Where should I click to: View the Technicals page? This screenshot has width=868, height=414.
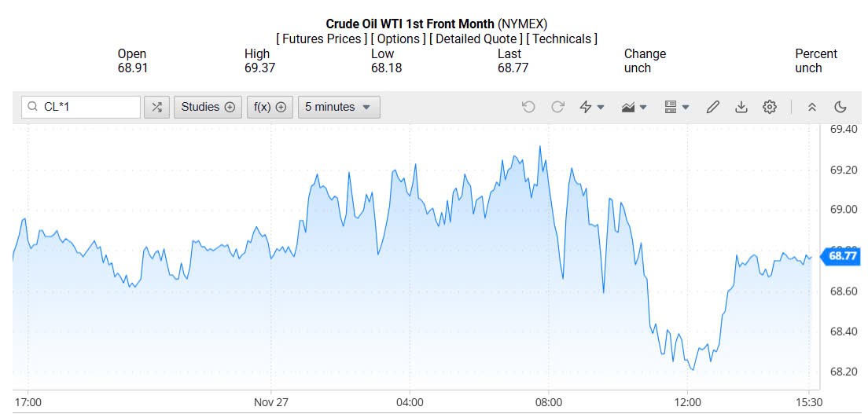(x=561, y=38)
